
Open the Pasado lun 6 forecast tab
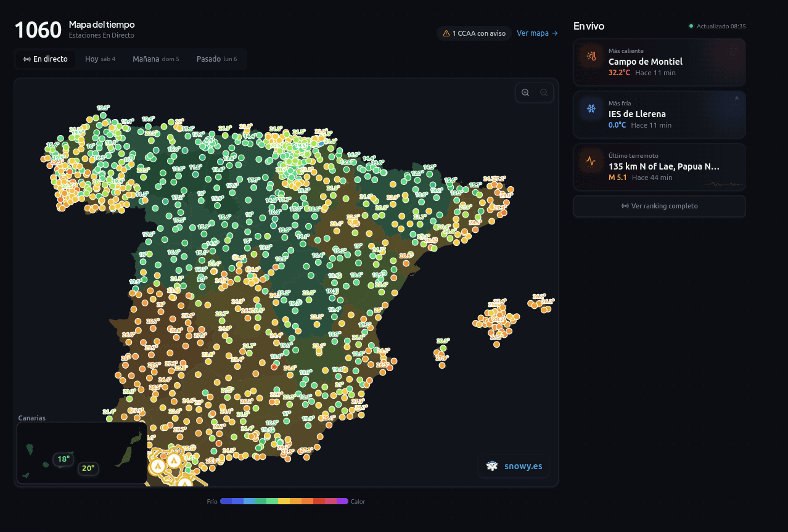click(x=217, y=59)
